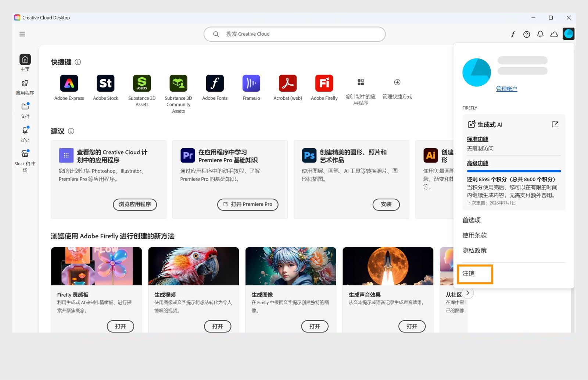Viewport: 588px width, 380px height.
Task: Go to the 主页 home sidebar icon
Action: tap(25, 59)
